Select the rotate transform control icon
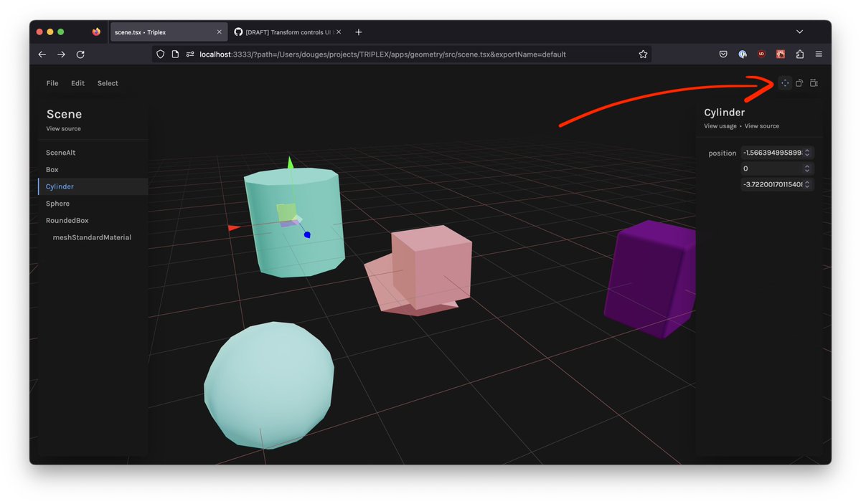This screenshot has height=504, width=861. click(799, 83)
